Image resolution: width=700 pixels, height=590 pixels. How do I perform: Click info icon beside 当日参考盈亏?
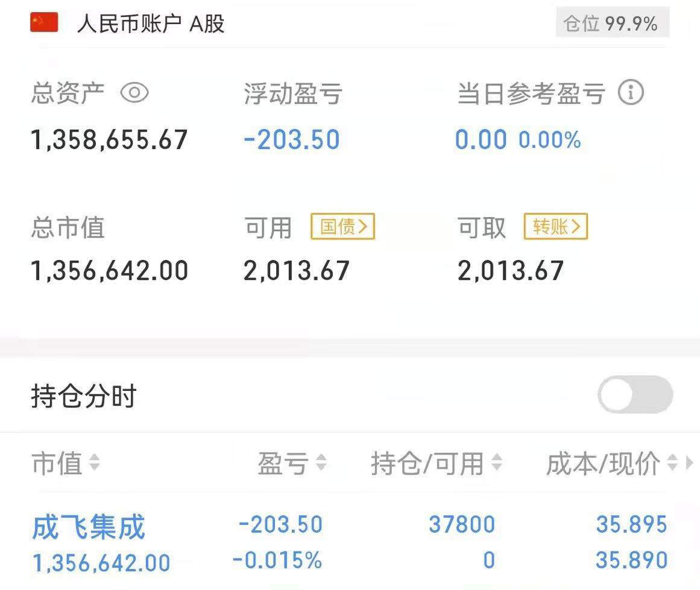coord(631,92)
